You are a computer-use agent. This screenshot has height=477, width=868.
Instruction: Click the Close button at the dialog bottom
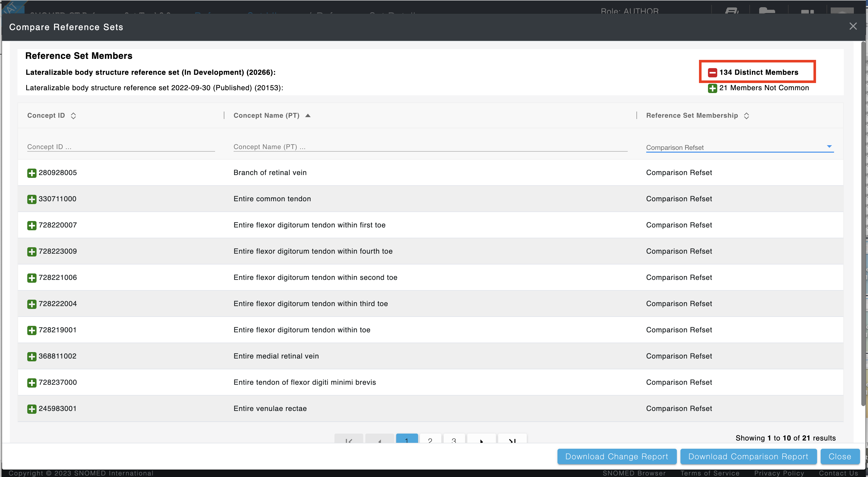(x=840, y=456)
